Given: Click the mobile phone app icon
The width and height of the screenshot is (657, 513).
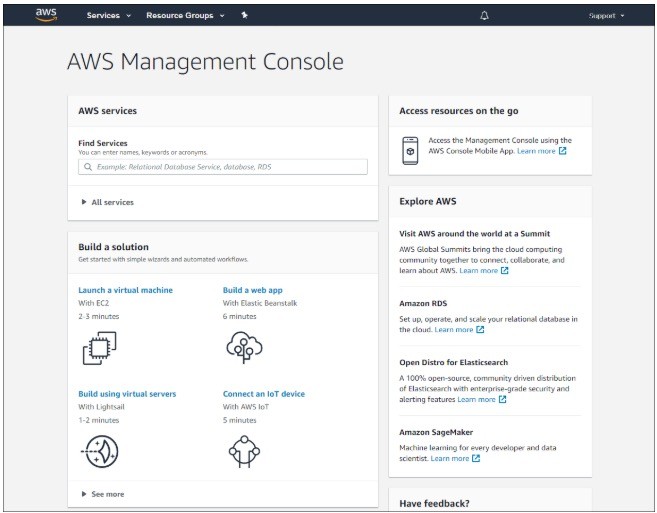Looking at the screenshot, I should 410,151.
